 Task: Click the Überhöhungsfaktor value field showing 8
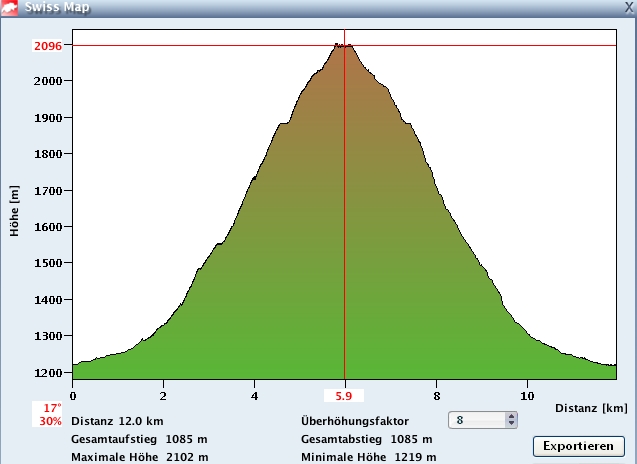pyautogui.click(x=477, y=421)
